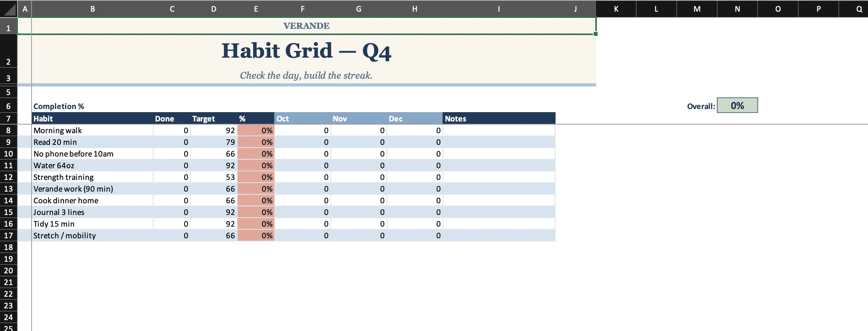This screenshot has width=868, height=331.
Task: Select the 'Stretch / mobility' habit cell
Action: pos(93,235)
